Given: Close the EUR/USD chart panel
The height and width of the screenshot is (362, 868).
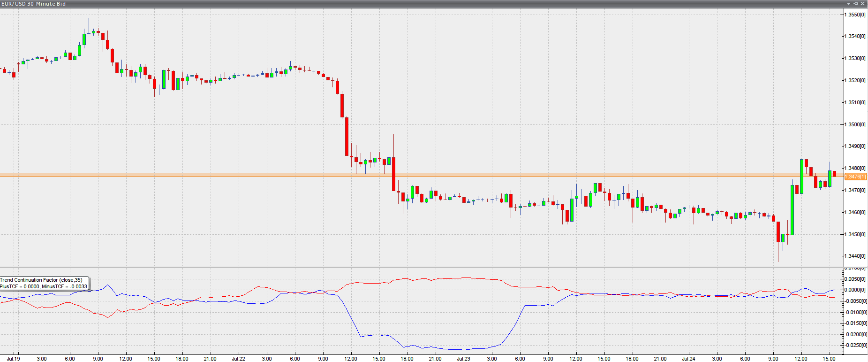Looking at the screenshot, I should click(x=862, y=4).
